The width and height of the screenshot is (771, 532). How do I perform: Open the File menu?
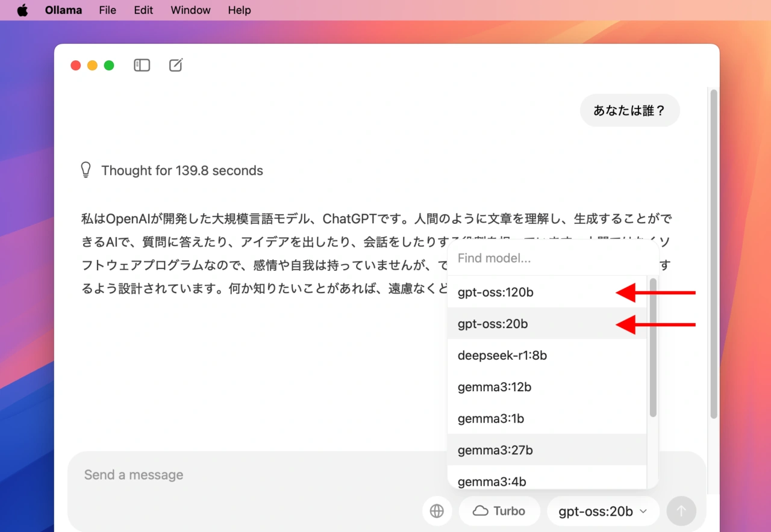pos(107,10)
